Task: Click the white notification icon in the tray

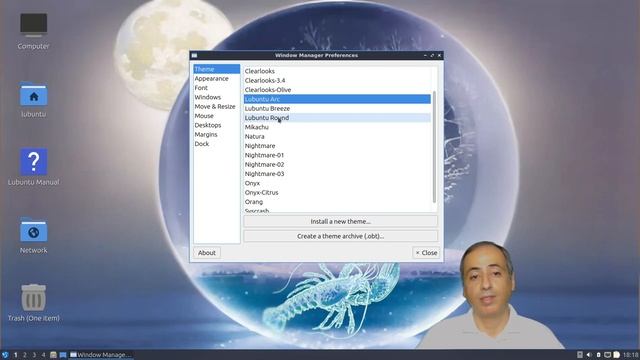Action: click(616, 355)
